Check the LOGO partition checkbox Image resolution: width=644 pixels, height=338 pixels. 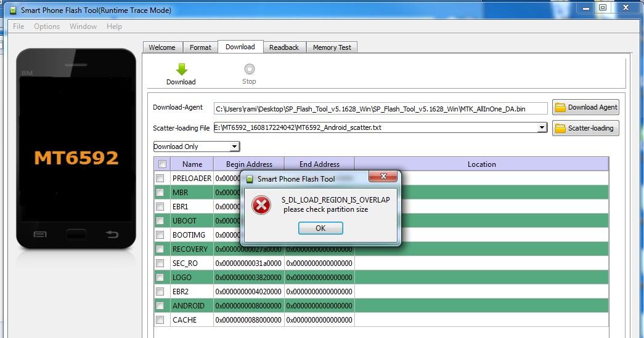click(x=160, y=277)
